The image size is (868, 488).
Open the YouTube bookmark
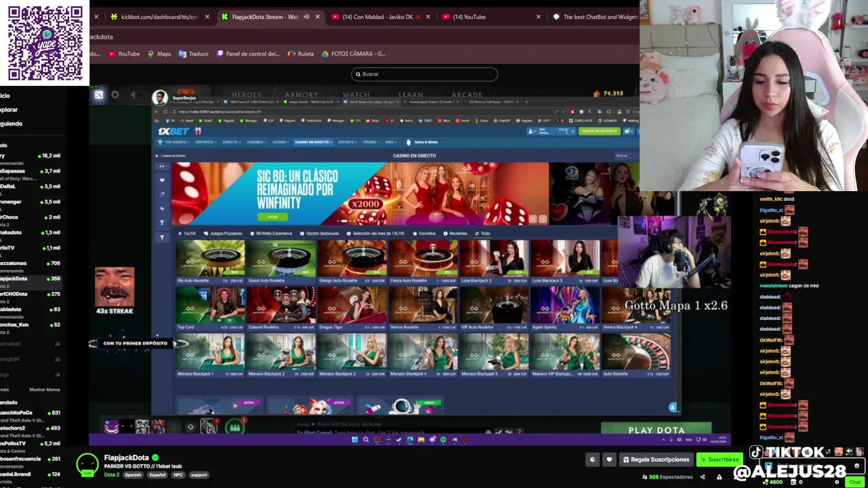(x=123, y=54)
